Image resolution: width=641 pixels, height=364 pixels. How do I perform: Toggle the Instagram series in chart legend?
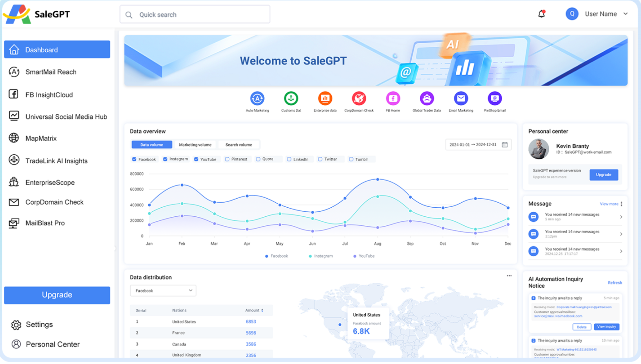click(321, 256)
